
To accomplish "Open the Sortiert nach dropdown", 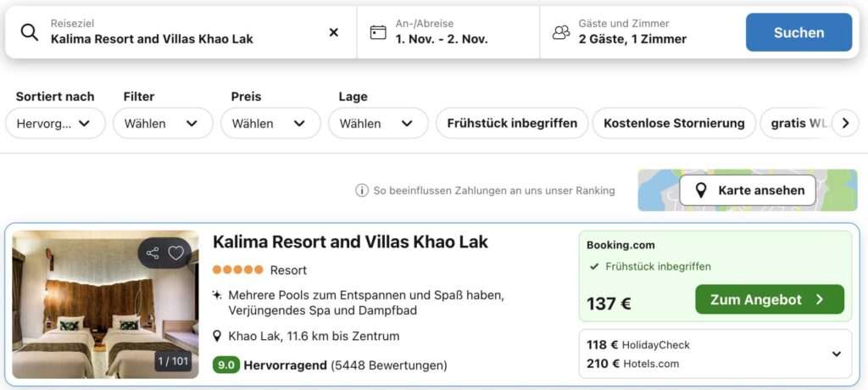I will pos(55,123).
